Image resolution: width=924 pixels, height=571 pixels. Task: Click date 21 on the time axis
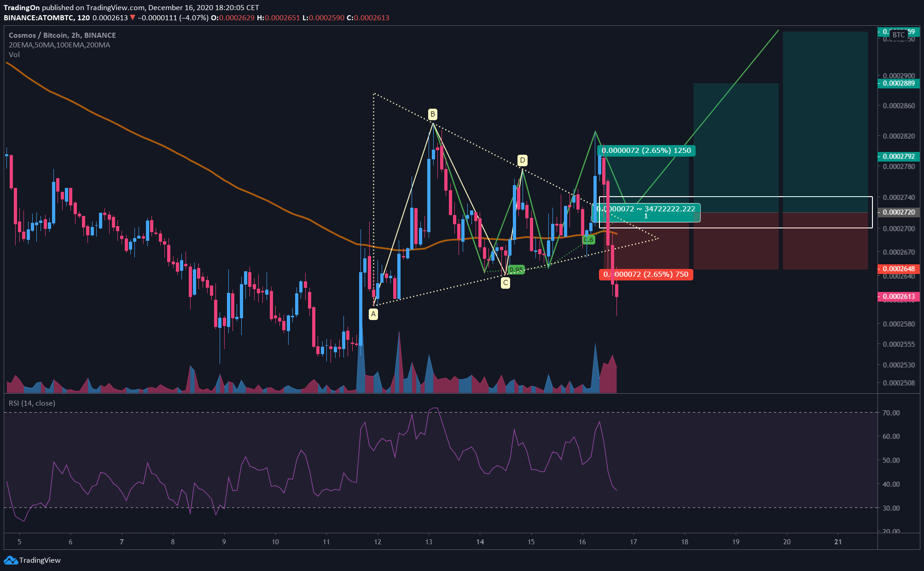pyautogui.click(x=838, y=542)
